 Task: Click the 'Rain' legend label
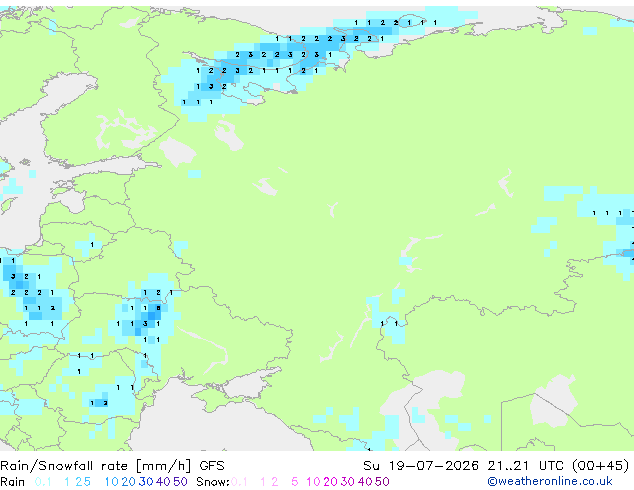coord(13,482)
